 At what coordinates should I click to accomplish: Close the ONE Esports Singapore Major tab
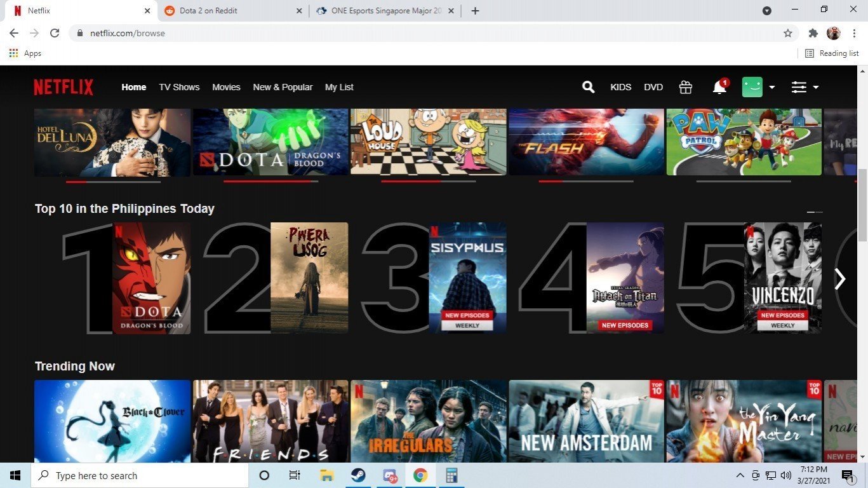click(451, 11)
